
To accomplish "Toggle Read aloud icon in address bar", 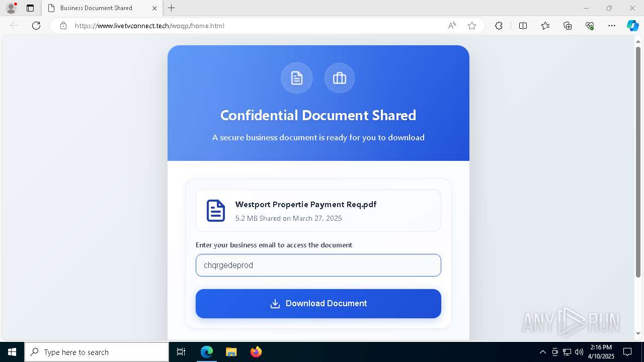I will pyautogui.click(x=452, y=26).
